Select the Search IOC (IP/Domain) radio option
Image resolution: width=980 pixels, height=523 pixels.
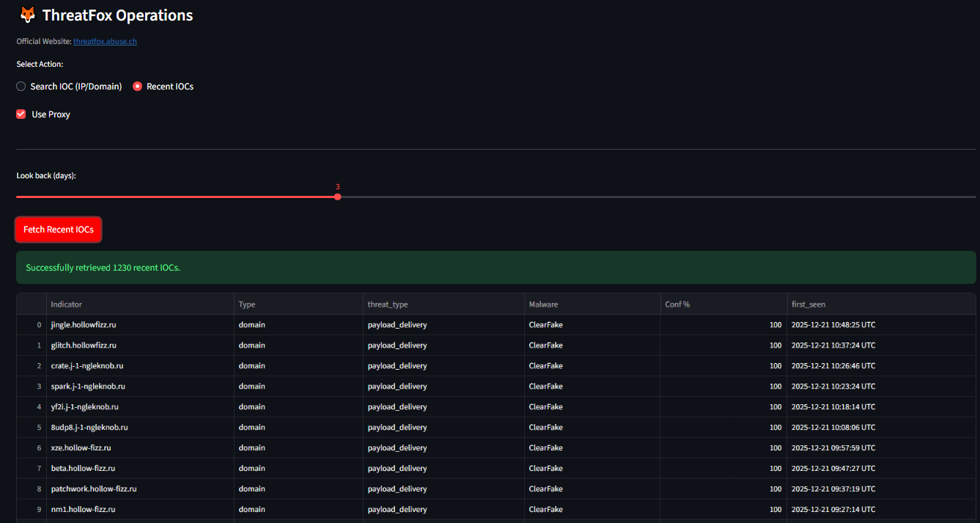pyautogui.click(x=69, y=87)
